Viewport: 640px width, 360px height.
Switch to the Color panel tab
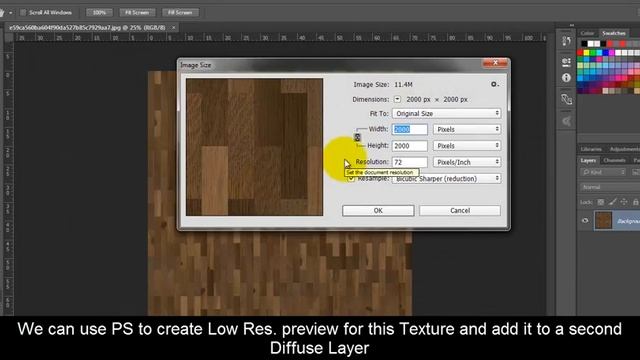click(587, 33)
